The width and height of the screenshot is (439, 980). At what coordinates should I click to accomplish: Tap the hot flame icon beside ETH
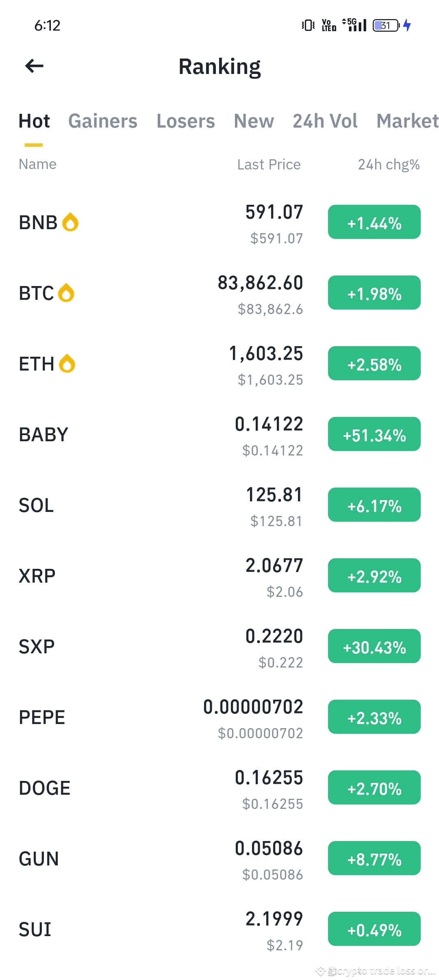click(67, 364)
